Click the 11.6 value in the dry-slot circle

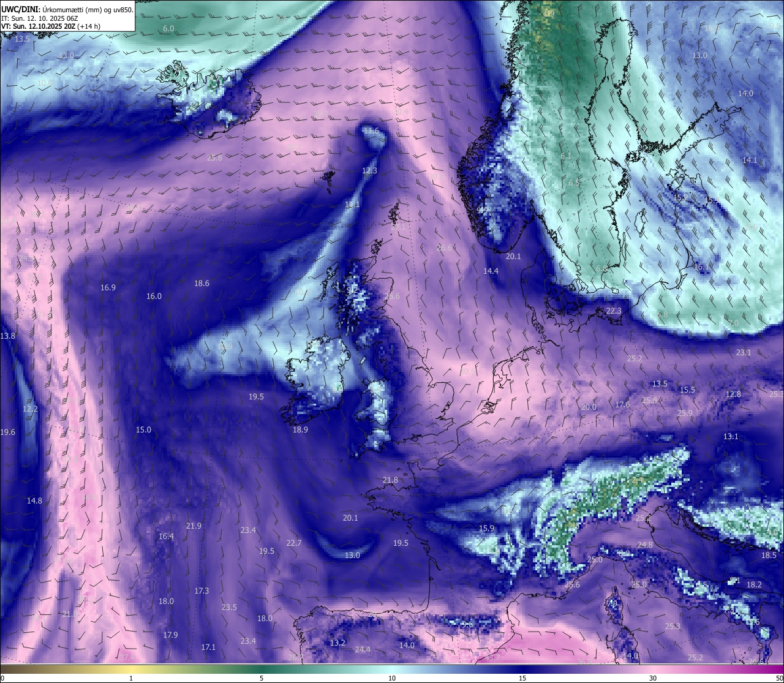pos(371,131)
